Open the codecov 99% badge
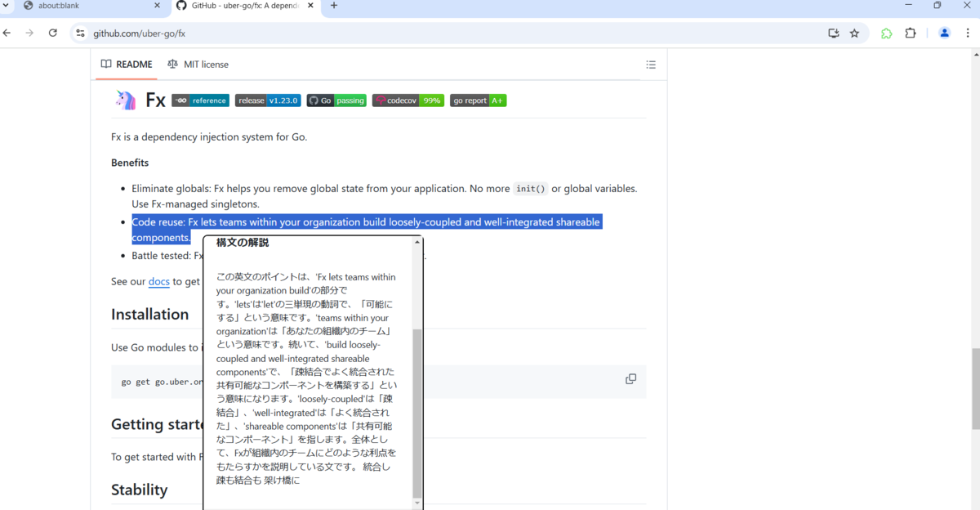Viewport: 980px width, 510px height. [408, 101]
